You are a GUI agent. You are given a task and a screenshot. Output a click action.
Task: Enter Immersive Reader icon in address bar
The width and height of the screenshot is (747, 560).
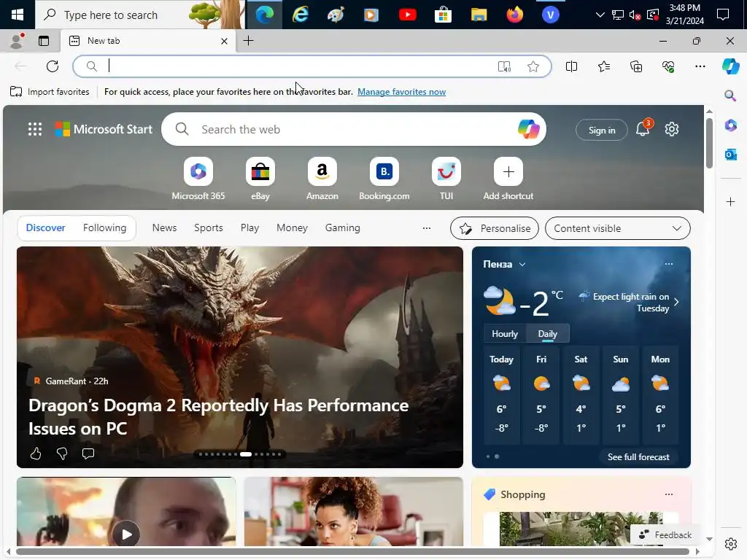pos(504,66)
